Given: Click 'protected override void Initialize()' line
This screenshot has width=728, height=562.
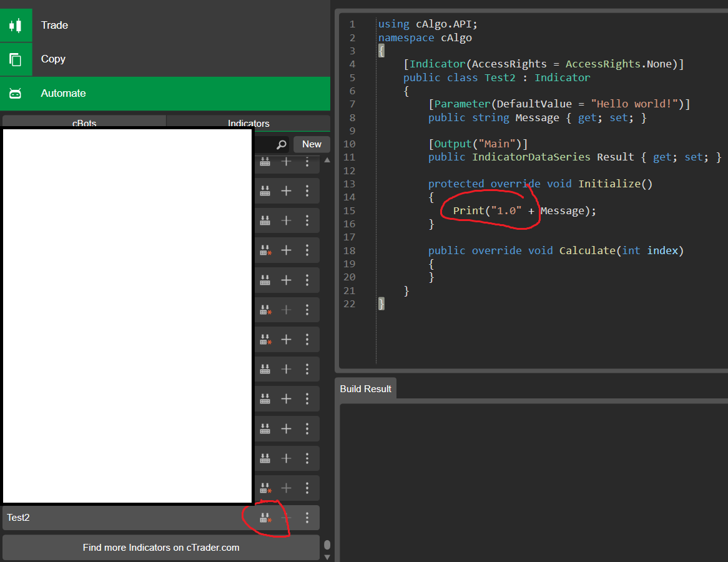Looking at the screenshot, I should (x=541, y=184).
